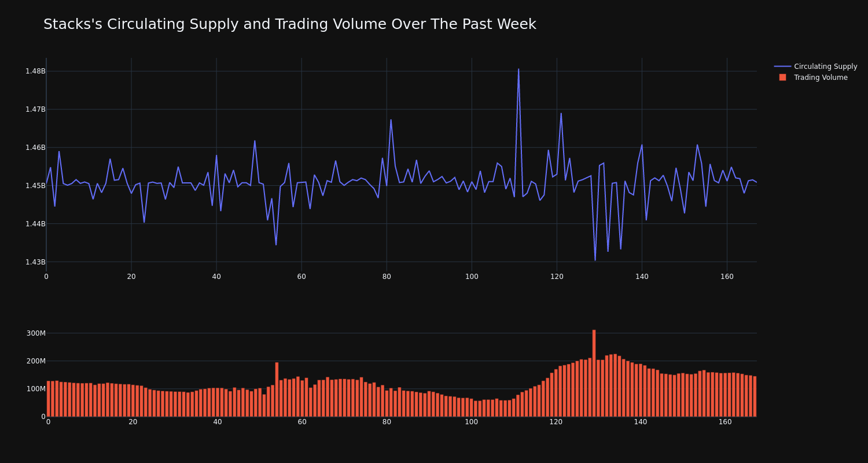The height and width of the screenshot is (463, 868).
Task: Click the 300M volume axis label
Action: pos(36,333)
